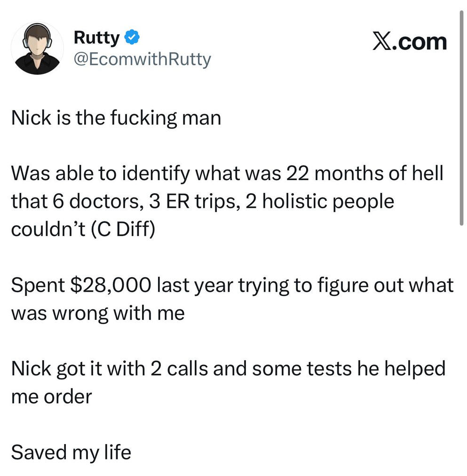
Task: Click the vertical scrollbar on the right
Action: 461,118
